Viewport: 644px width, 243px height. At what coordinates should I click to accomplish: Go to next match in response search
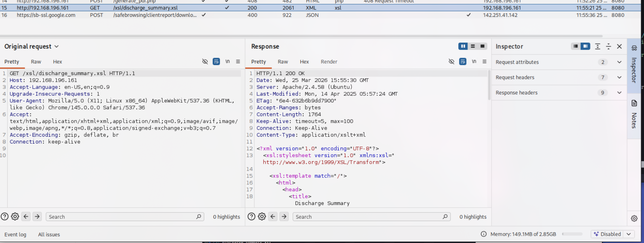(x=284, y=217)
